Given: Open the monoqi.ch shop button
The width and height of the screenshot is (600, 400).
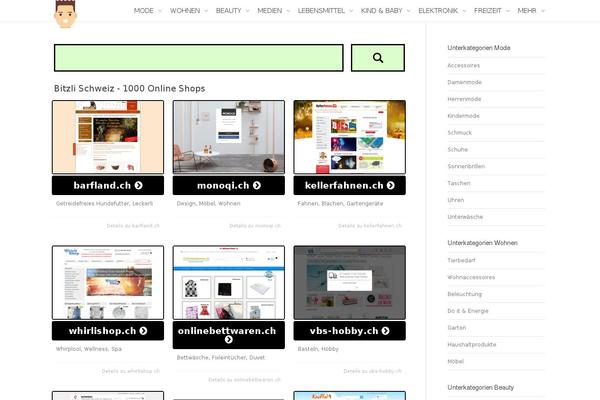Looking at the screenshot, I should [228, 185].
